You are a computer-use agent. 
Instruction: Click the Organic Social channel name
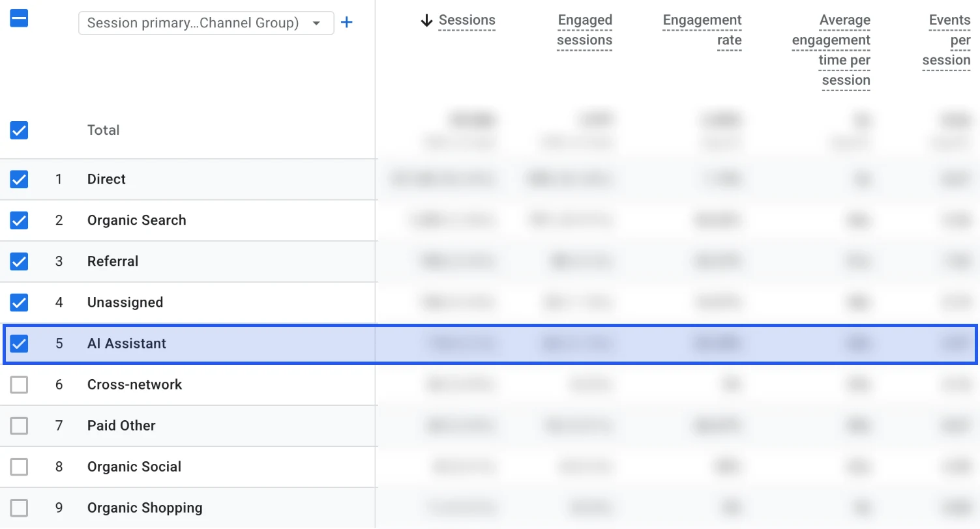[x=134, y=466]
